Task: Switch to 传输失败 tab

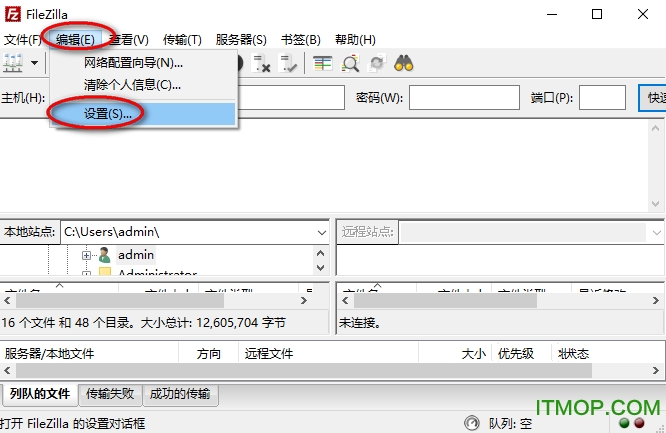Action: (110, 394)
